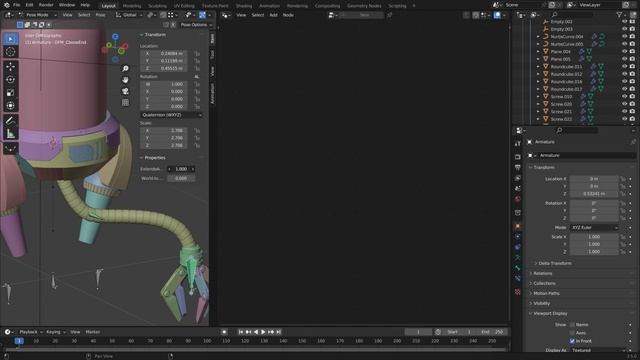Viewport: 640px width, 360px height.
Task: Open the Window menu
Action: pyautogui.click(x=67, y=5)
